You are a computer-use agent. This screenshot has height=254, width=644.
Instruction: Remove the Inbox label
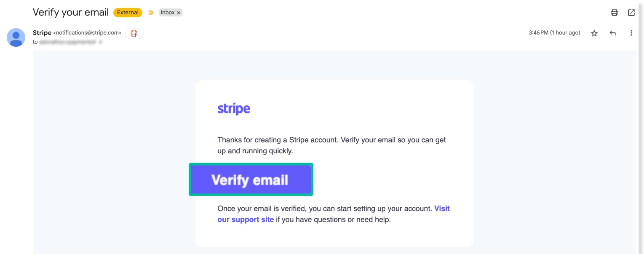tap(179, 13)
